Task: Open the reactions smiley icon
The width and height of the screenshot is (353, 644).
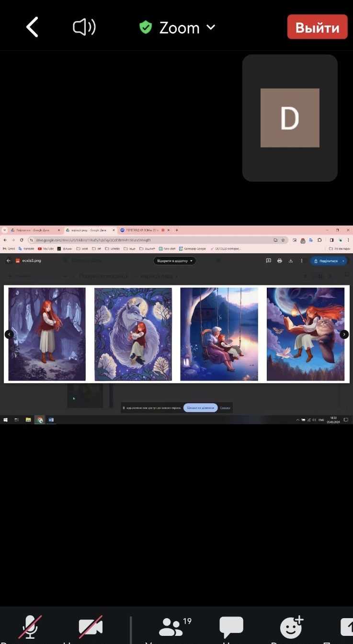Action: tap(291, 626)
